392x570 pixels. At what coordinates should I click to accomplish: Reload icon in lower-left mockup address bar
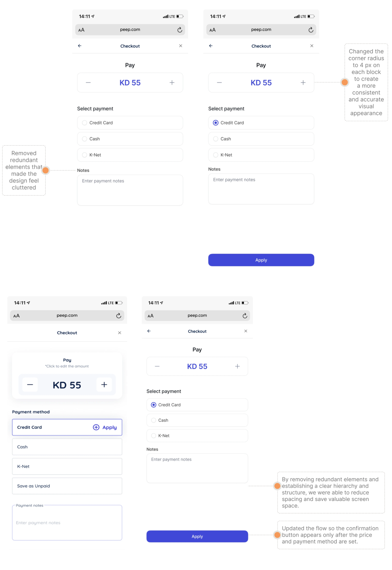point(119,316)
